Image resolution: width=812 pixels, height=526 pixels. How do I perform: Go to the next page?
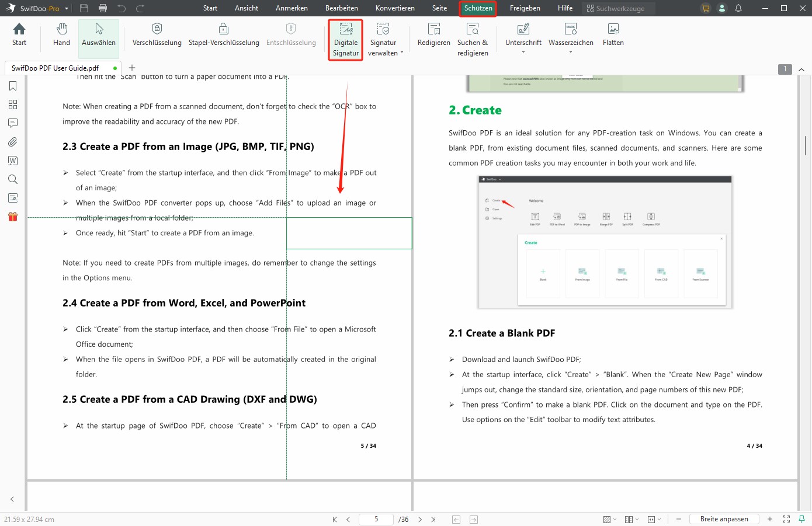[420, 519]
